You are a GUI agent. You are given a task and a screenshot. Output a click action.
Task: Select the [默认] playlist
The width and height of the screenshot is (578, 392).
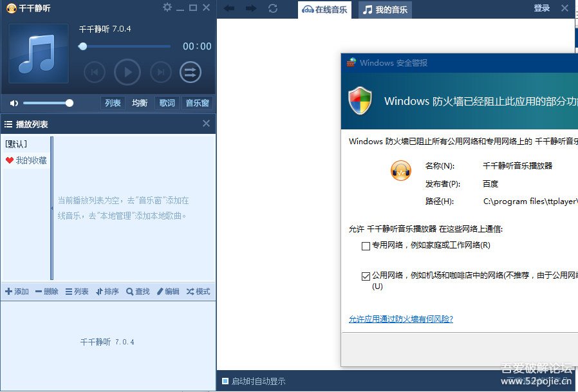click(x=16, y=144)
